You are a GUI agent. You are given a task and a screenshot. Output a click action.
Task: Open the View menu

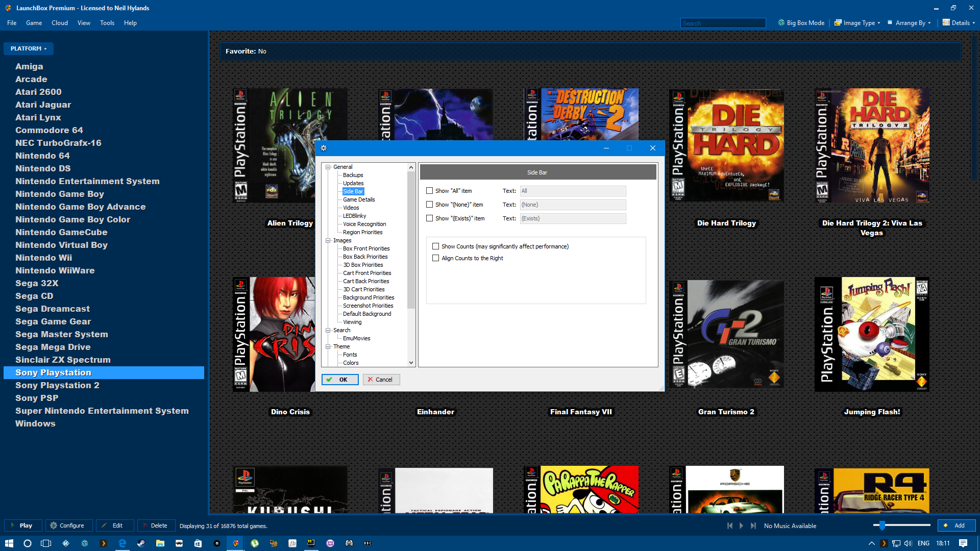tap(84, 23)
